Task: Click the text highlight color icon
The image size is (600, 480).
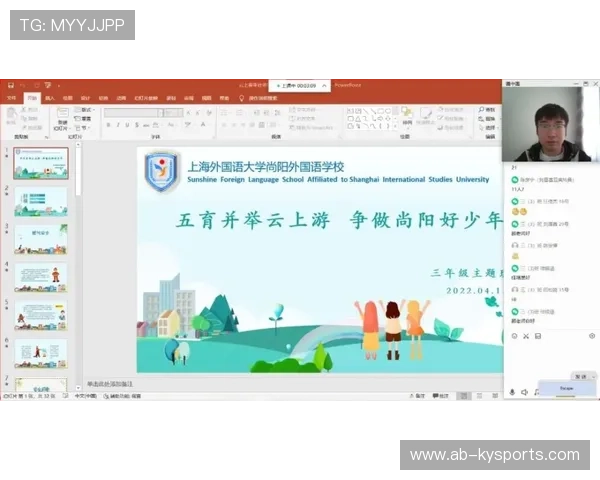Action: click(188, 125)
